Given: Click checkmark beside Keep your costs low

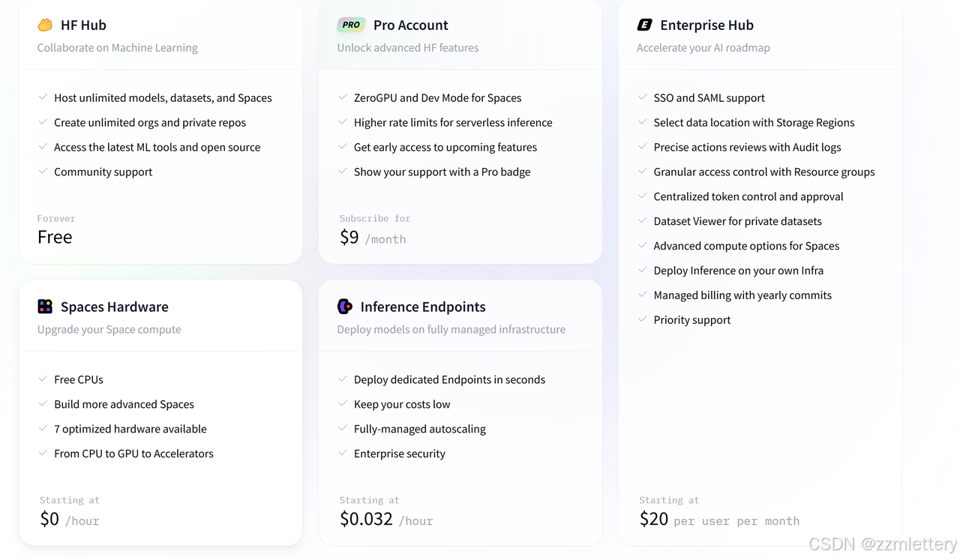Looking at the screenshot, I should point(343,404).
